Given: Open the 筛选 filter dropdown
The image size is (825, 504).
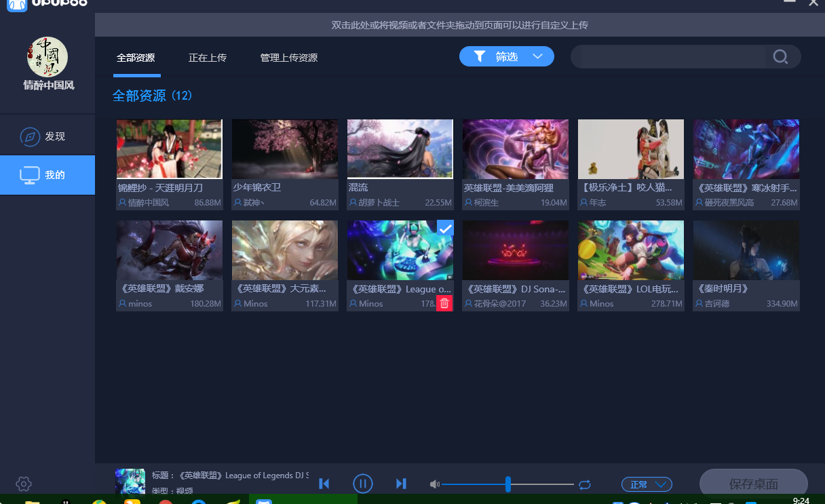Looking at the screenshot, I should point(507,57).
